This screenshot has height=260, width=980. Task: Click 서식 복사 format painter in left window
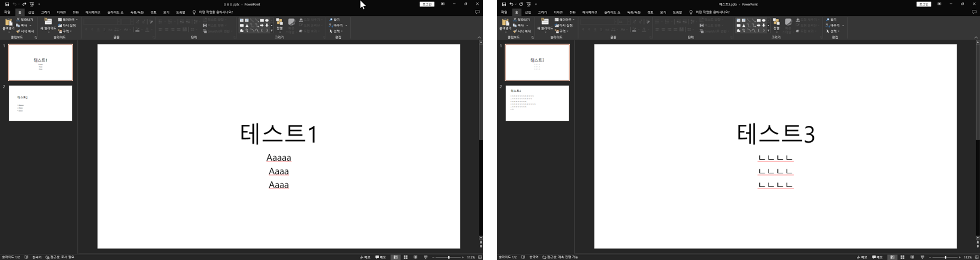coord(26,31)
